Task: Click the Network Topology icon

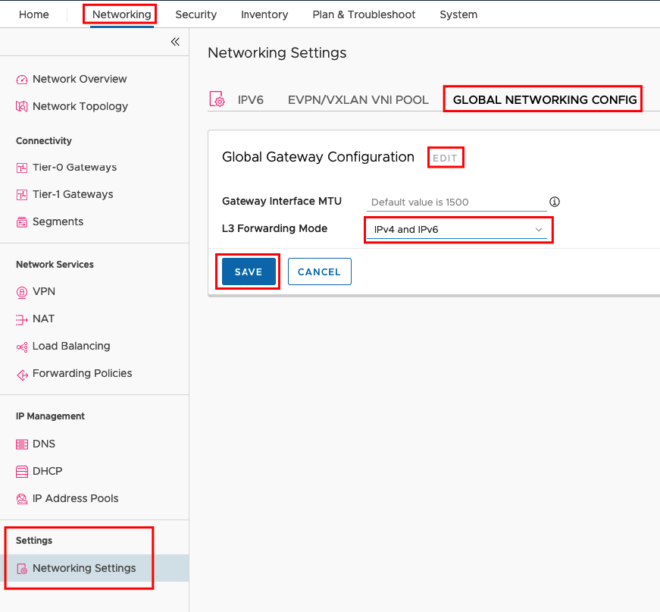Action: (x=22, y=106)
